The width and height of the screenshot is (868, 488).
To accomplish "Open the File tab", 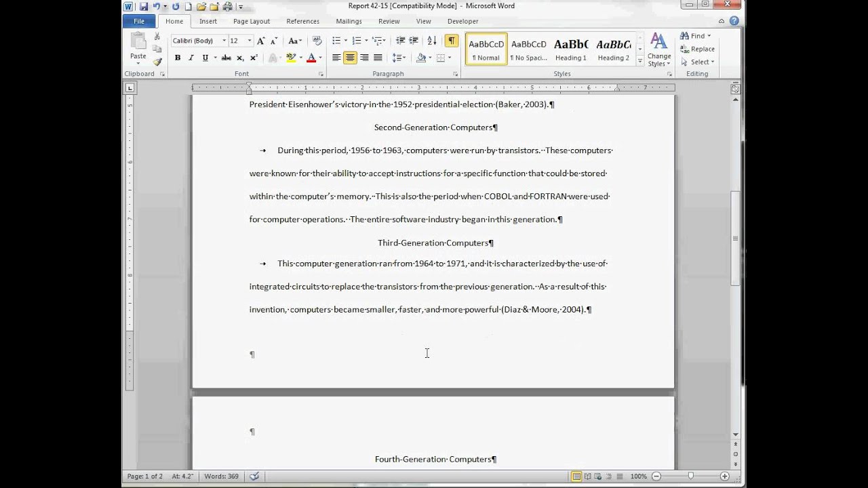I will pyautogui.click(x=139, y=21).
